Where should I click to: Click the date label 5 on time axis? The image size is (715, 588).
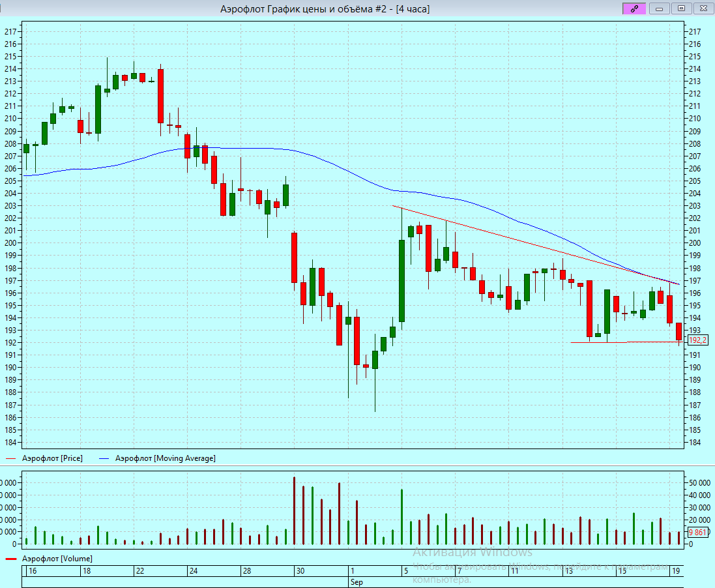point(406,570)
